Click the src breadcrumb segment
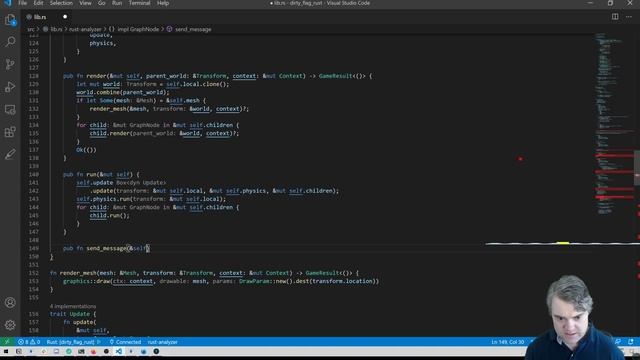640x360 pixels. click(31, 29)
